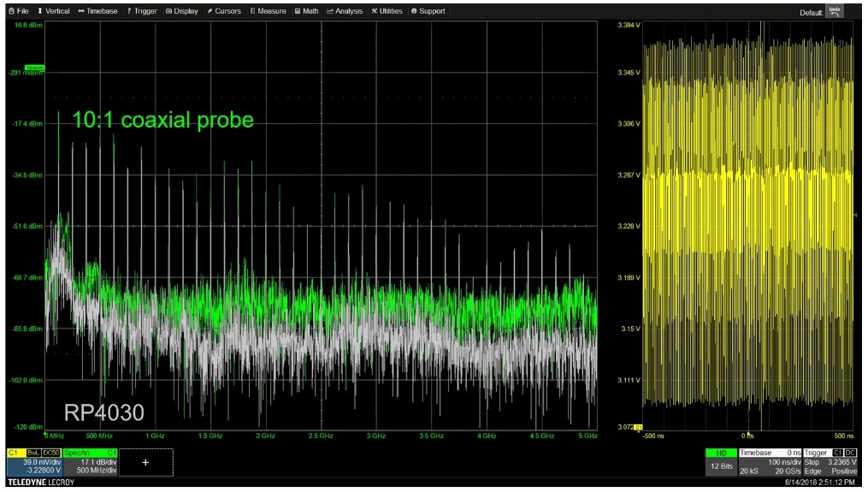Open the Trigger menu
Viewport: 868px width, 492px height.
(142, 11)
